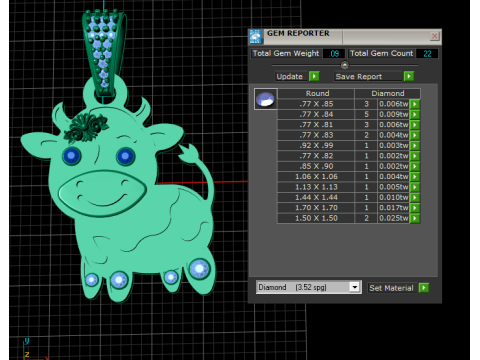Select the 1.44 X 1.44 size cell
Image resolution: width=480 pixels, height=360 pixels.
(316, 197)
